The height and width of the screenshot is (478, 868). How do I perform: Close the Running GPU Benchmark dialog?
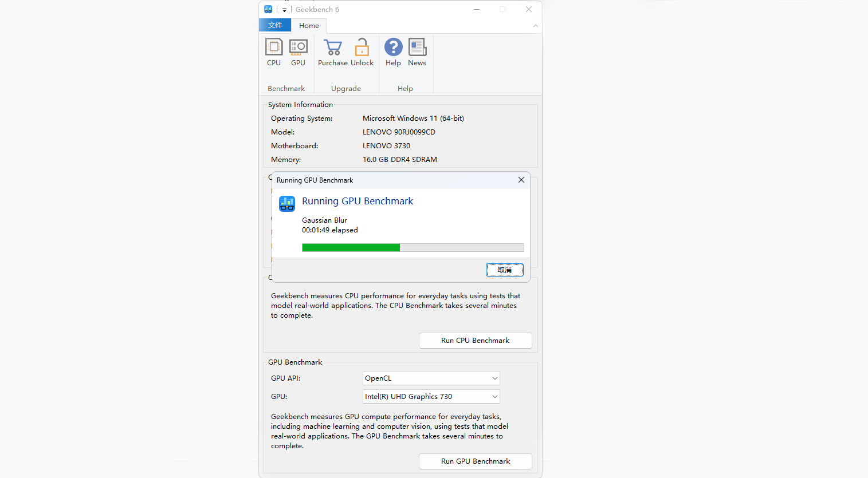click(x=521, y=180)
